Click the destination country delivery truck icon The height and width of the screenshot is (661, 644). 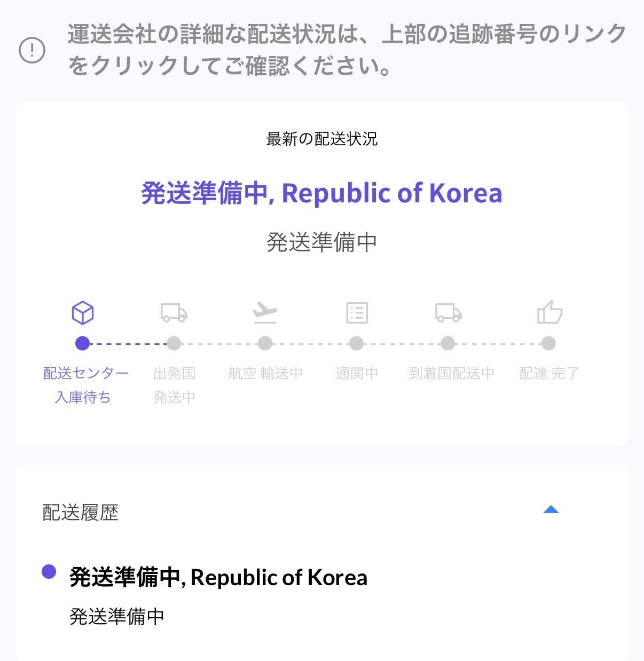[448, 312]
